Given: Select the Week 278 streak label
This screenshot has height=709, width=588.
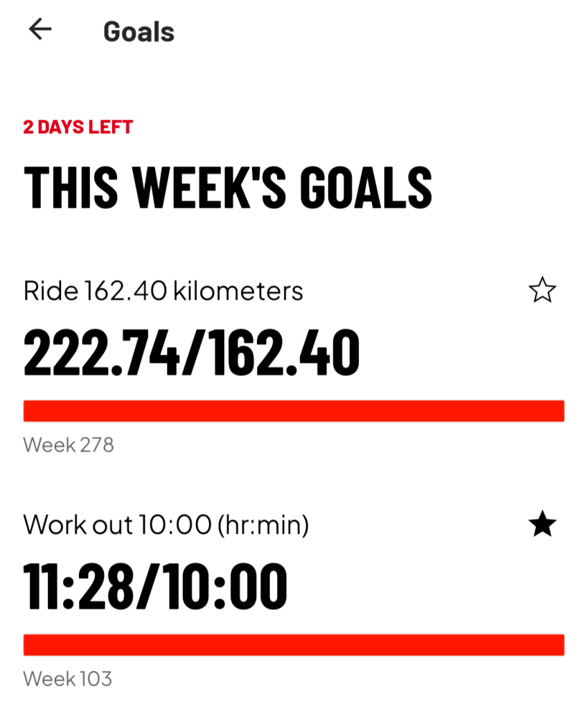Looking at the screenshot, I should click(x=69, y=445).
